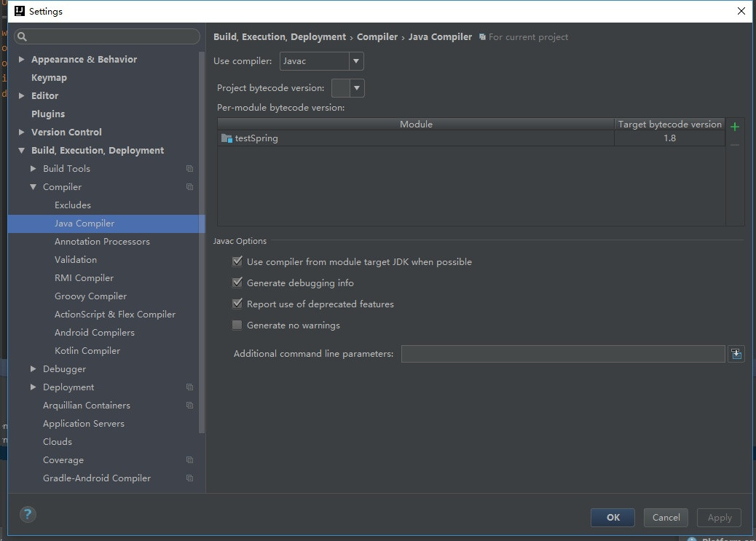The image size is (756, 541).
Task: Click the OK button
Action: 613,518
